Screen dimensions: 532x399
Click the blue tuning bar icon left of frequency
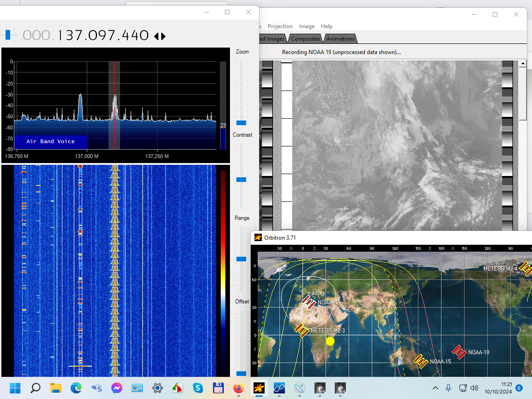tap(8, 35)
